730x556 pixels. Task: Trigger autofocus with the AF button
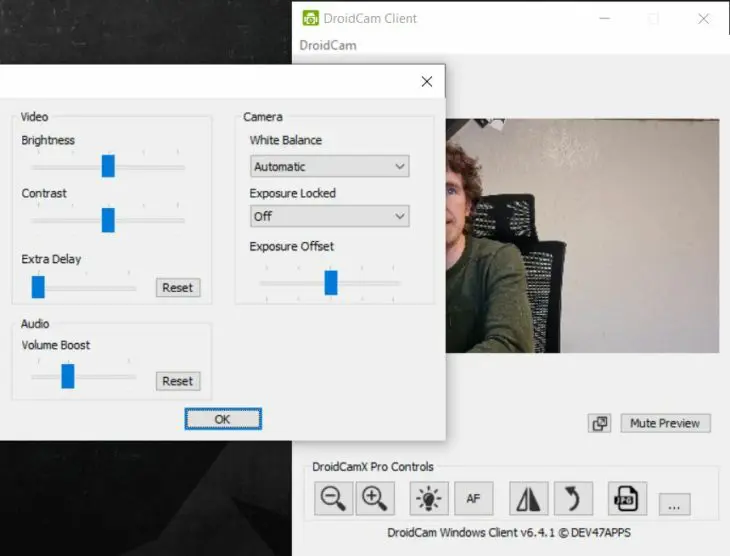[473, 498]
